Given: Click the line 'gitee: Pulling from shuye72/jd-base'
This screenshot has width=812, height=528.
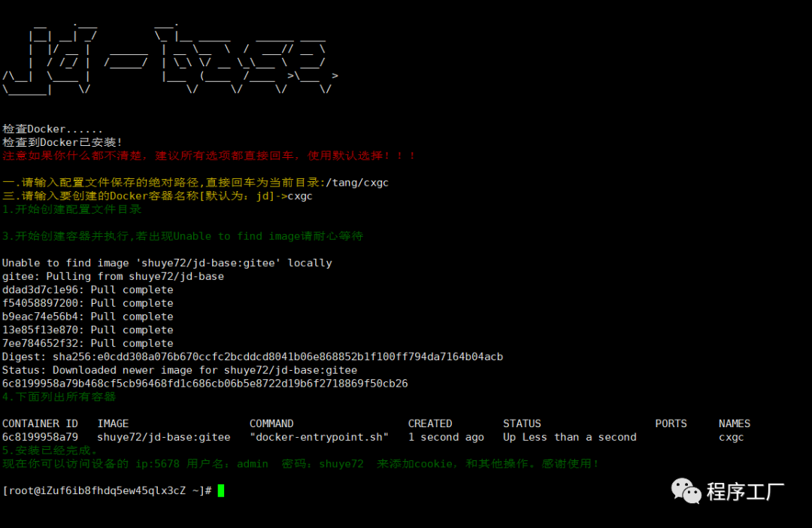Looking at the screenshot, I should [113, 277].
